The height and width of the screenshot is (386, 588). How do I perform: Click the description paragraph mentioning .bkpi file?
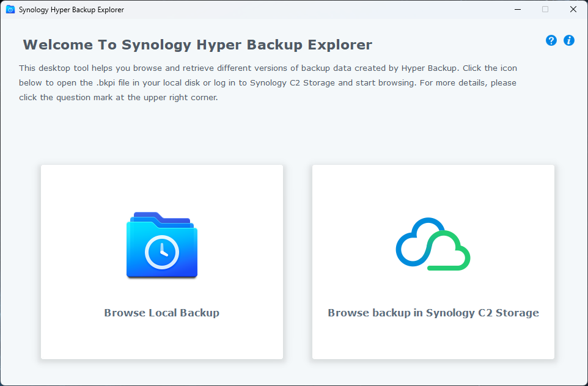pos(268,82)
